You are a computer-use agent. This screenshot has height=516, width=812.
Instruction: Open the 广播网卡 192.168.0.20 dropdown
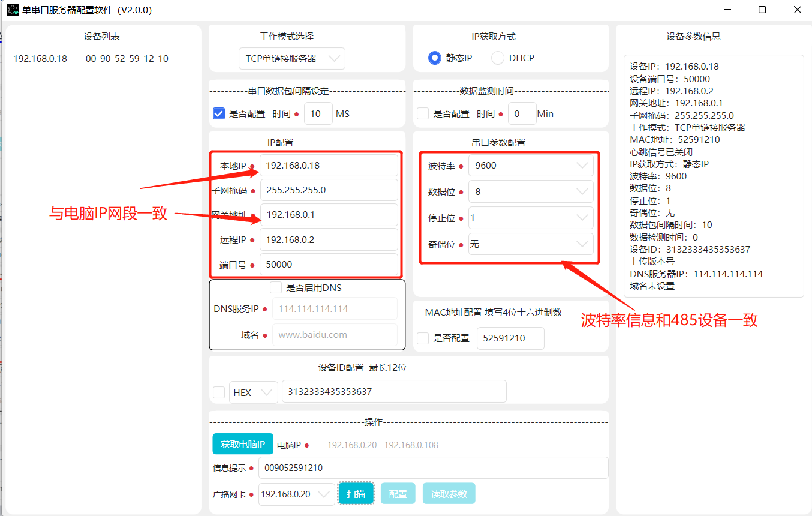click(297, 494)
